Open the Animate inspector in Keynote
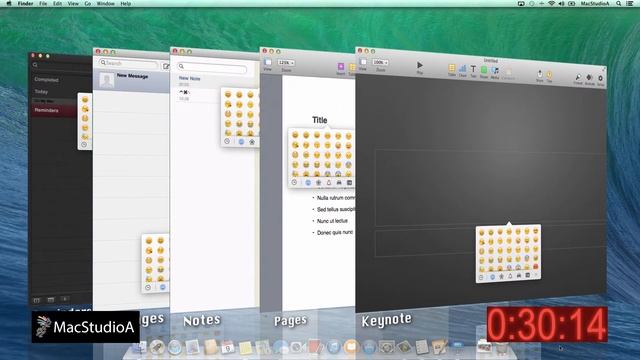This screenshot has height=360, width=640. [589, 78]
